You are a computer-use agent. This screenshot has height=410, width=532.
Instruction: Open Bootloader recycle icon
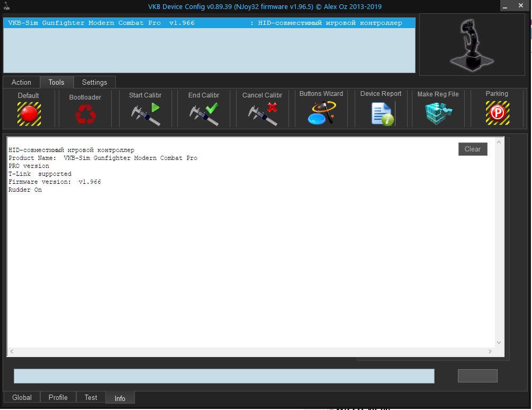[x=86, y=114]
